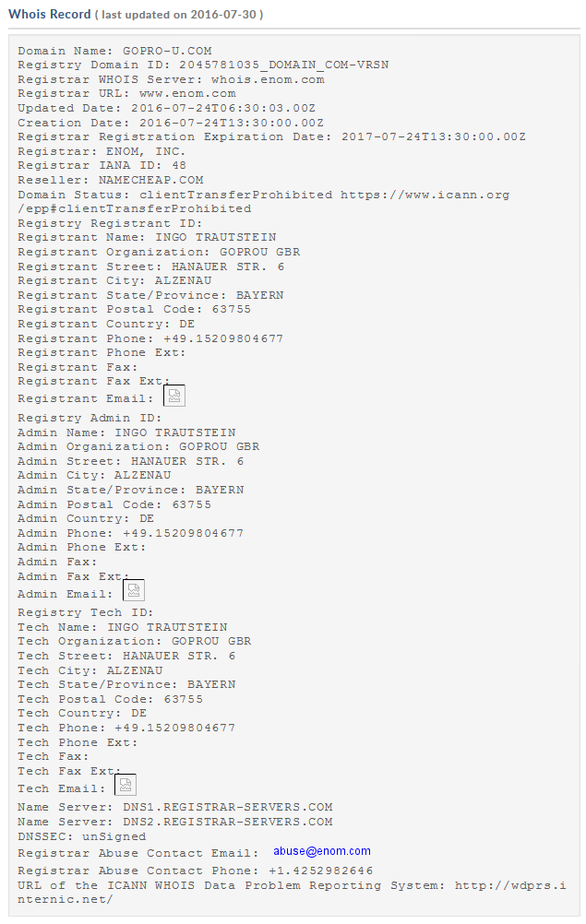Click the Admin Organization GOPROU GBR line
Viewport: 586px width, 924px height.
(x=138, y=446)
